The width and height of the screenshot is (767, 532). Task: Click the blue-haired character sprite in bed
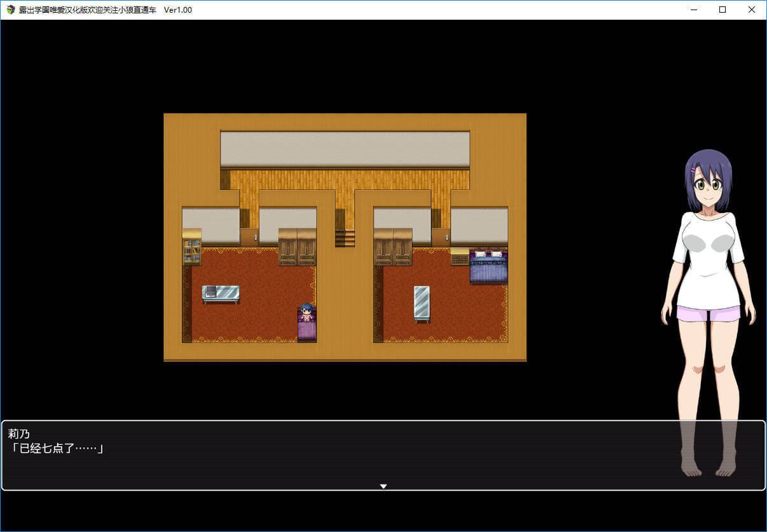[306, 313]
